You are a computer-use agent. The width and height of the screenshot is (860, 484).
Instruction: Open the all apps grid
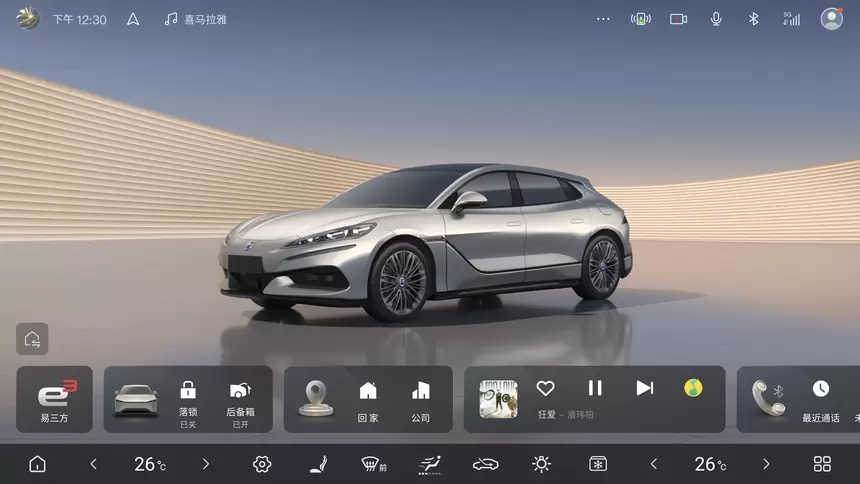click(x=822, y=464)
